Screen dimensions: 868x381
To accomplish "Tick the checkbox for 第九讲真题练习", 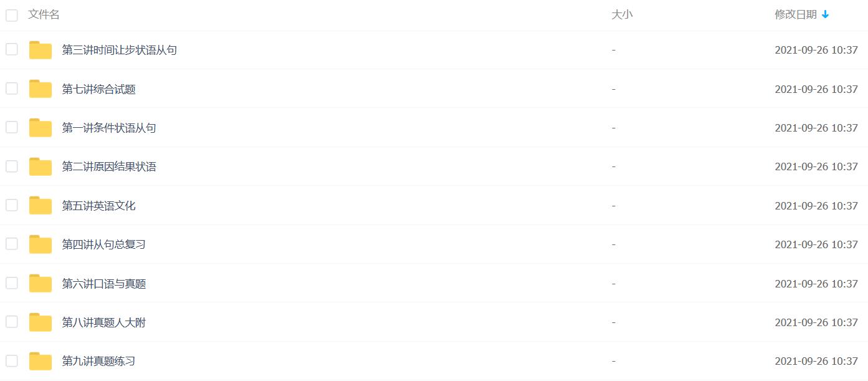I will point(12,360).
